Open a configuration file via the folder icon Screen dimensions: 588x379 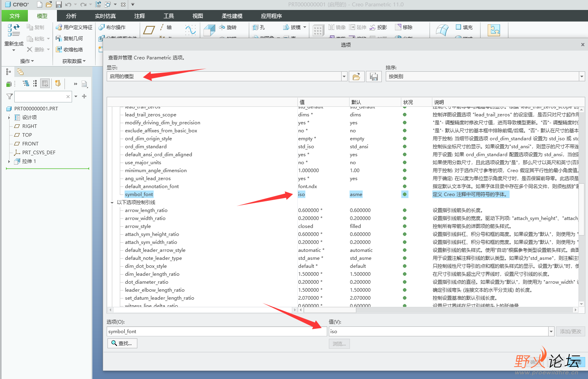point(356,77)
